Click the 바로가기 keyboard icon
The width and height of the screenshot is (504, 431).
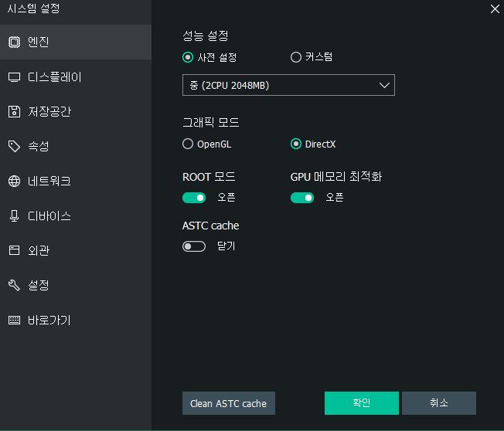14,321
